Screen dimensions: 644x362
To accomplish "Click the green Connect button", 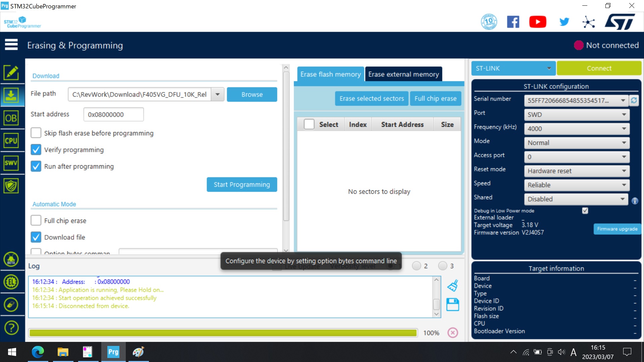I will pos(599,68).
